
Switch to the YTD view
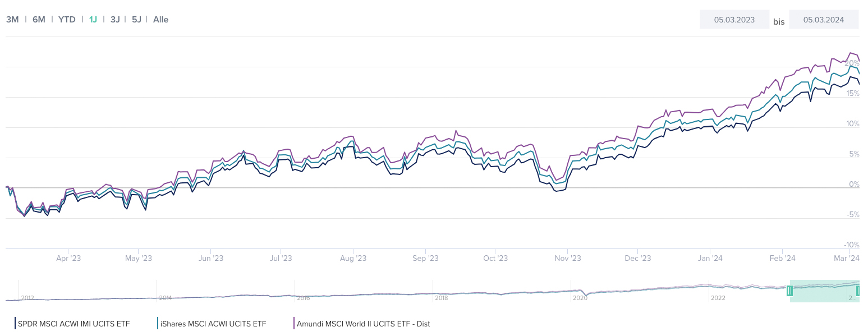tap(67, 19)
